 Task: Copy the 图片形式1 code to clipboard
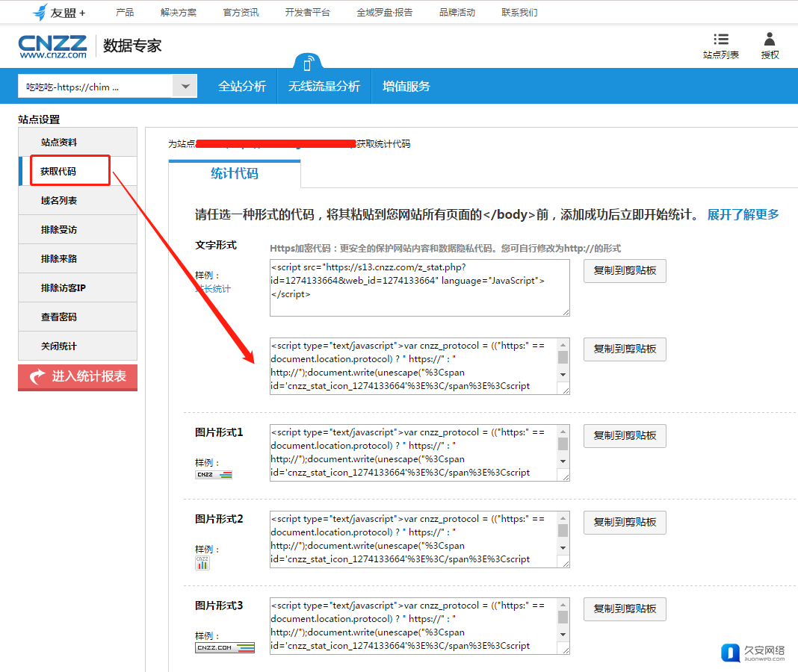625,435
